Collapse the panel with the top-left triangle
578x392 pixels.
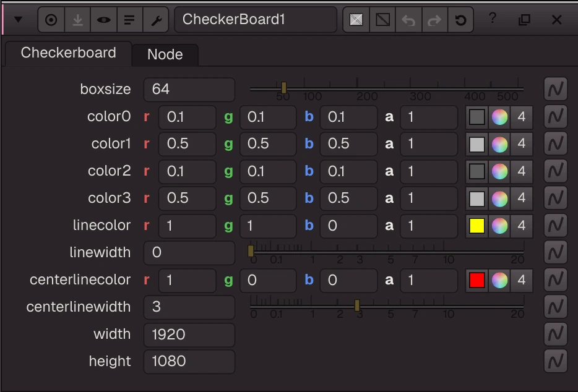click(18, 20)
